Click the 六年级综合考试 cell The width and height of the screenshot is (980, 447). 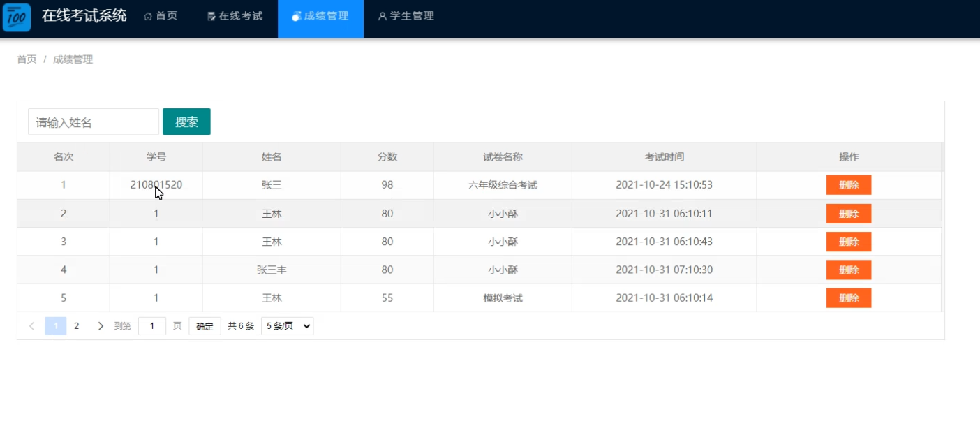point(503,185)
